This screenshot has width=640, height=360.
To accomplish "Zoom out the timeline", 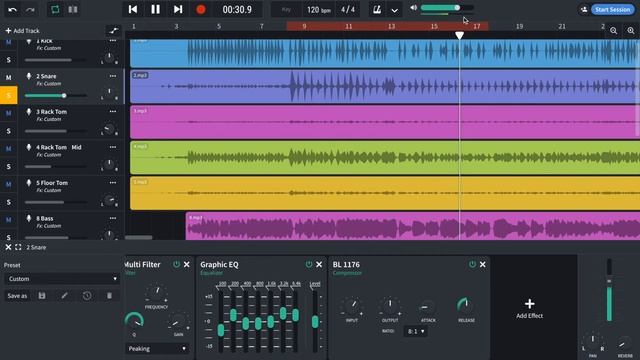I will [613, 31].
